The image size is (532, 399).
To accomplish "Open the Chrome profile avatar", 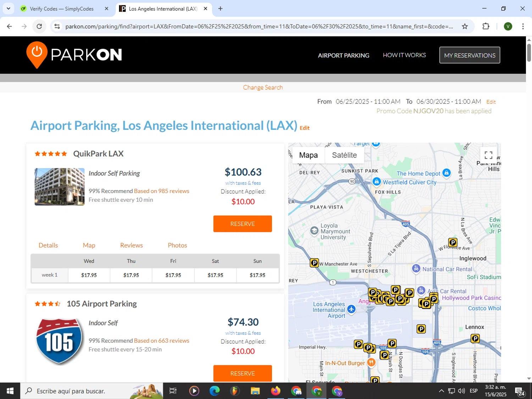I will [x=508, y=26].
